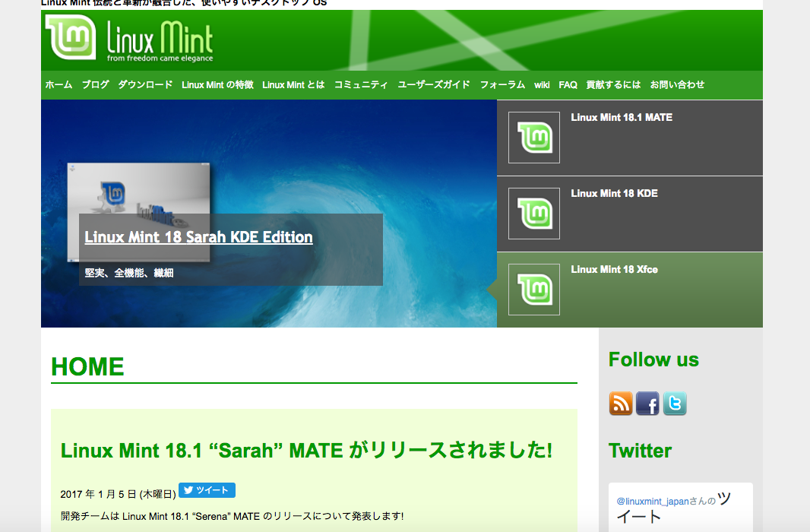Viewport: 810px width, 532px height.
Task: Select the Linux Mint 18.1 MATE slide title
Action: click(x=622, y=117)
